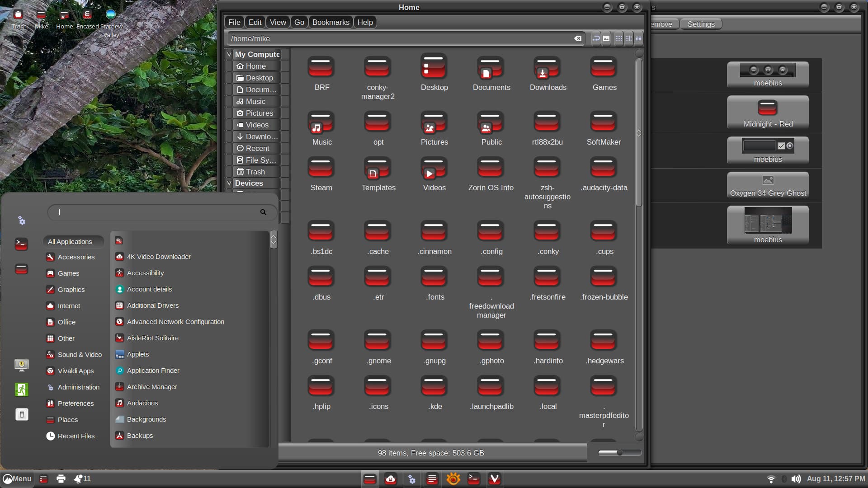Click the file manager vertical scrollbar
Viewport: 868px width, 488px height.
638,133
